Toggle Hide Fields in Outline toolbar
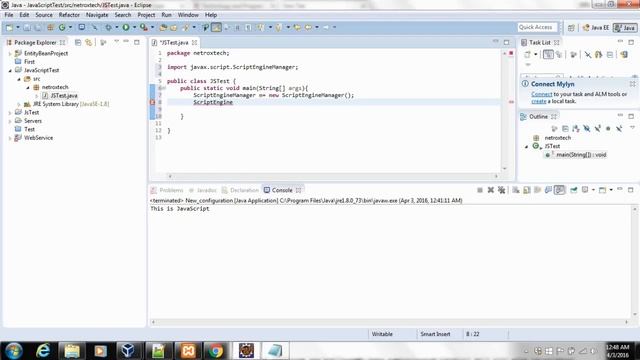 click(x=587, y=129)
